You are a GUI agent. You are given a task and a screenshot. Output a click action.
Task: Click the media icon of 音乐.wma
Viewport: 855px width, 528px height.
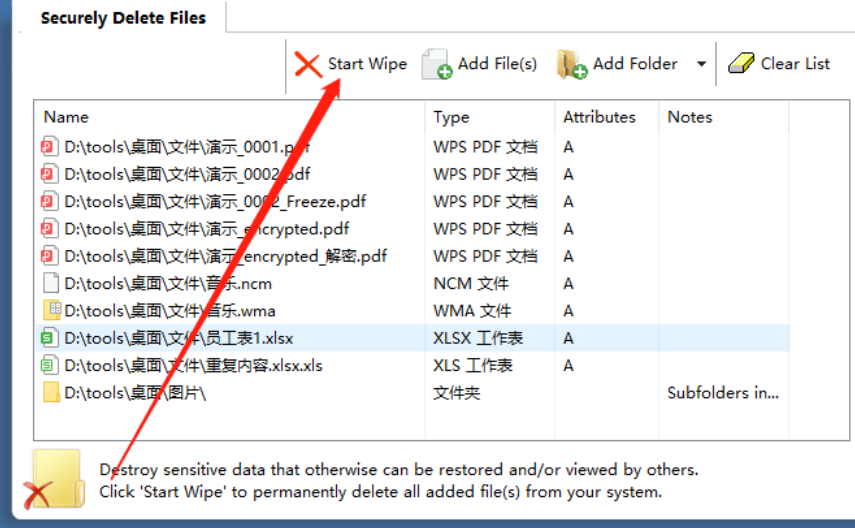52,310
